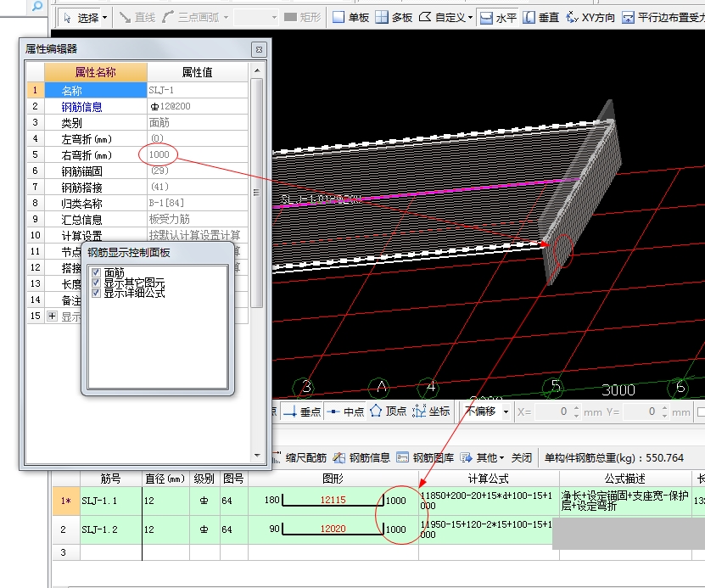Select the 多板 multiple slab option

[394, 18]
